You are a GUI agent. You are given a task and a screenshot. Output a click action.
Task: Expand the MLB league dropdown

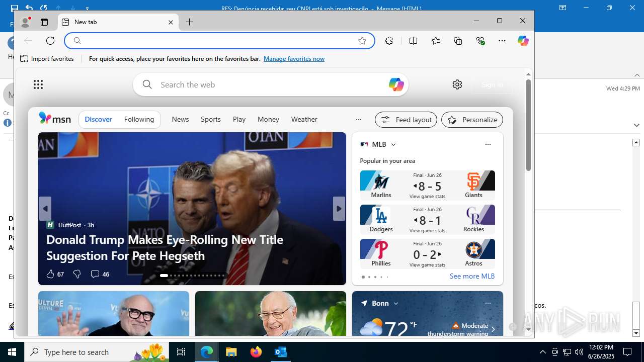pos(393,144)
